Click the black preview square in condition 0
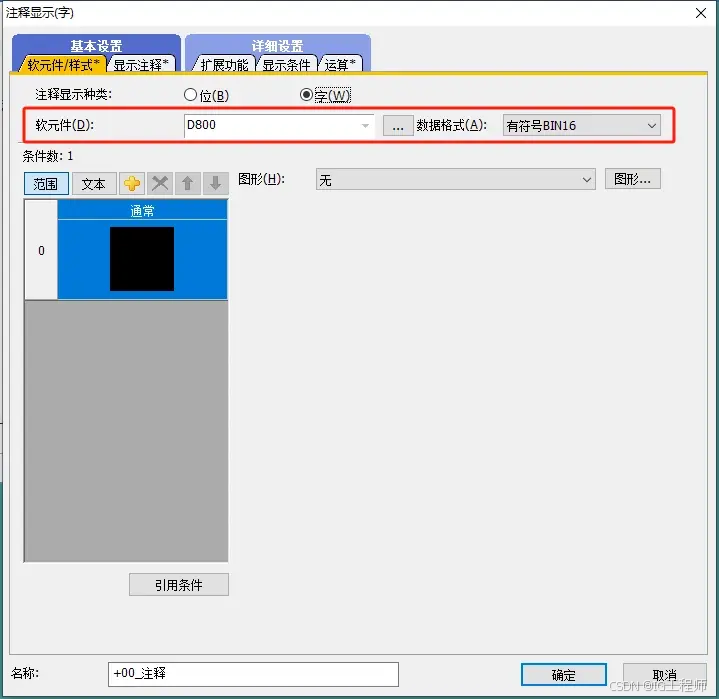 (x=142, y=259)
